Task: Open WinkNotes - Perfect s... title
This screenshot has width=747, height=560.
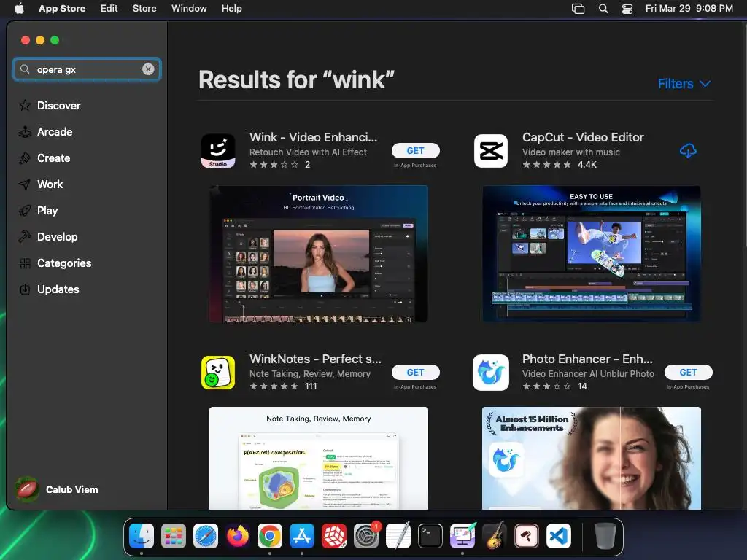Action: (315, 359)
